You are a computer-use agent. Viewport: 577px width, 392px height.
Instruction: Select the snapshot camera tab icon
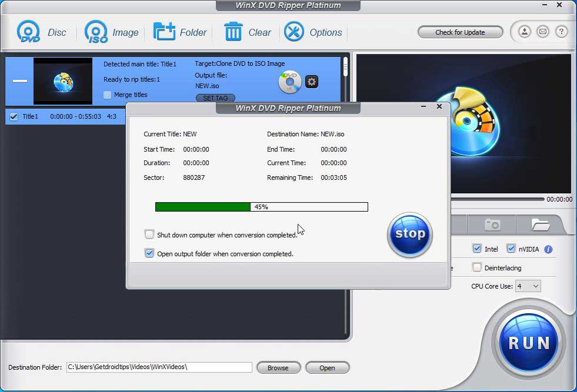492,225
